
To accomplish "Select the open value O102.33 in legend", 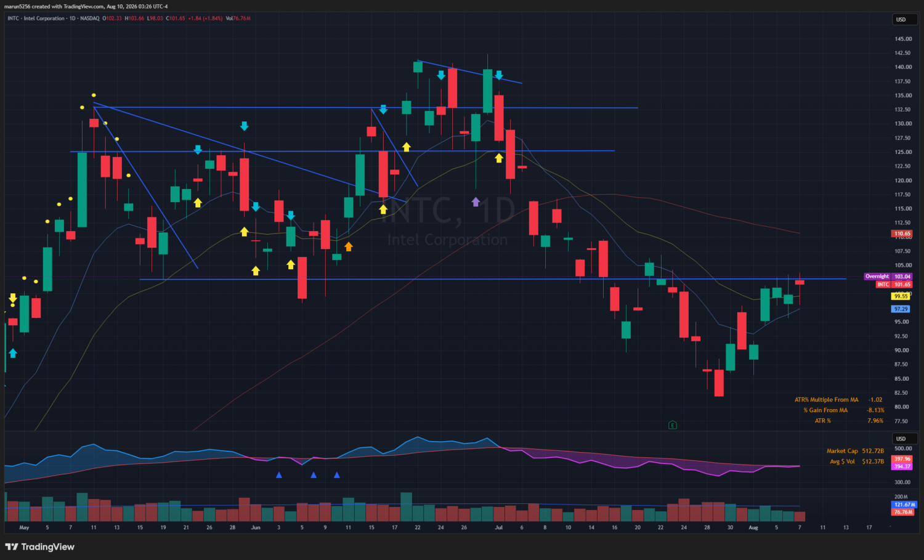I will [x=112, y=18].
